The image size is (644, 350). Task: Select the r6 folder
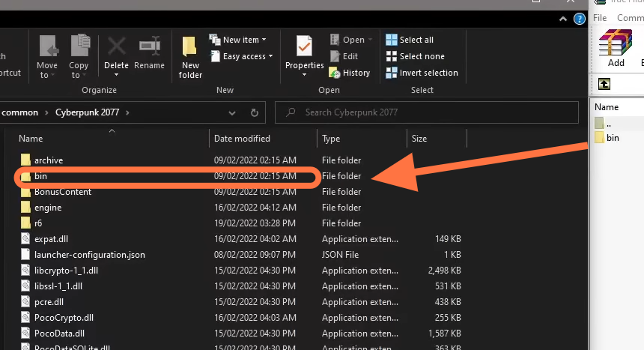(x=38, y=223)
